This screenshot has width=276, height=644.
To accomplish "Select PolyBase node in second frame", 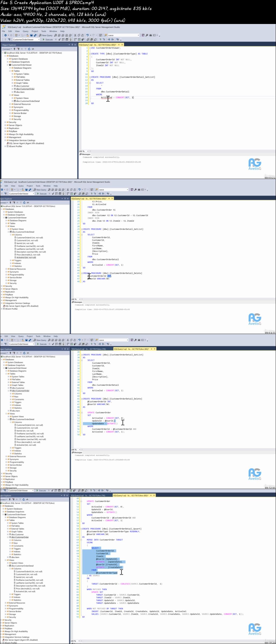I will point(8,295).
